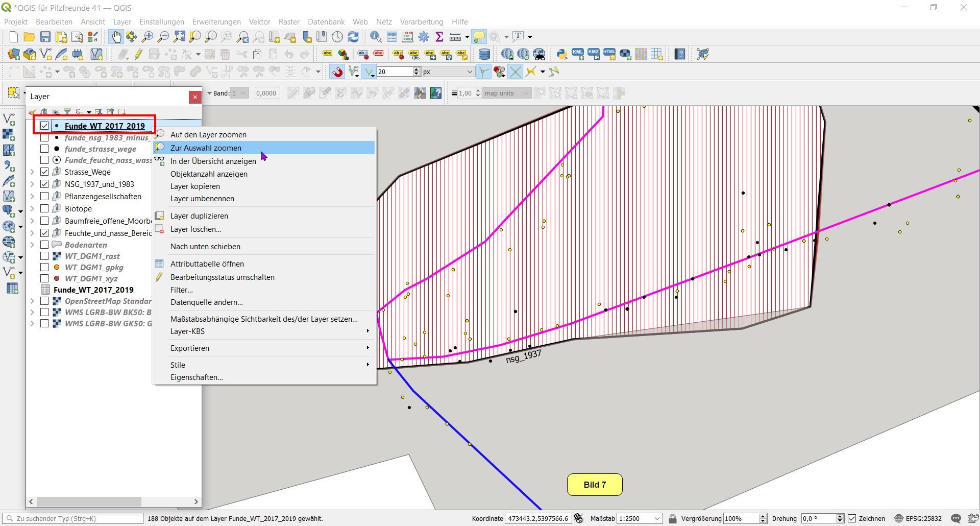Click the Identify Features info tool
980x526 pixels.
coord(376,37)
